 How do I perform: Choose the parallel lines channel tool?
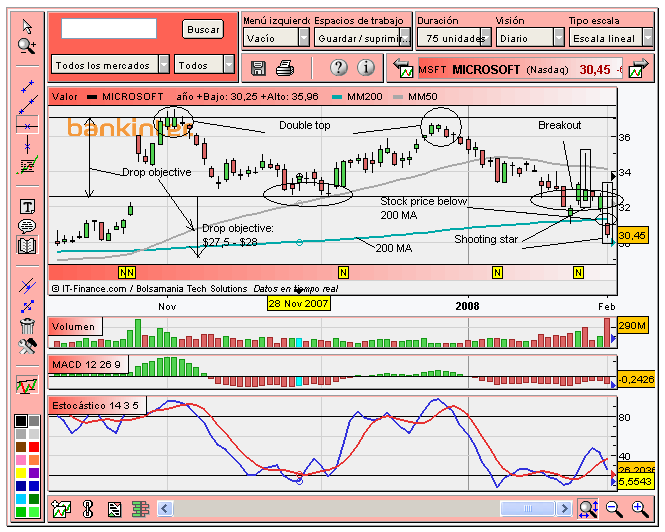[27, 286]
